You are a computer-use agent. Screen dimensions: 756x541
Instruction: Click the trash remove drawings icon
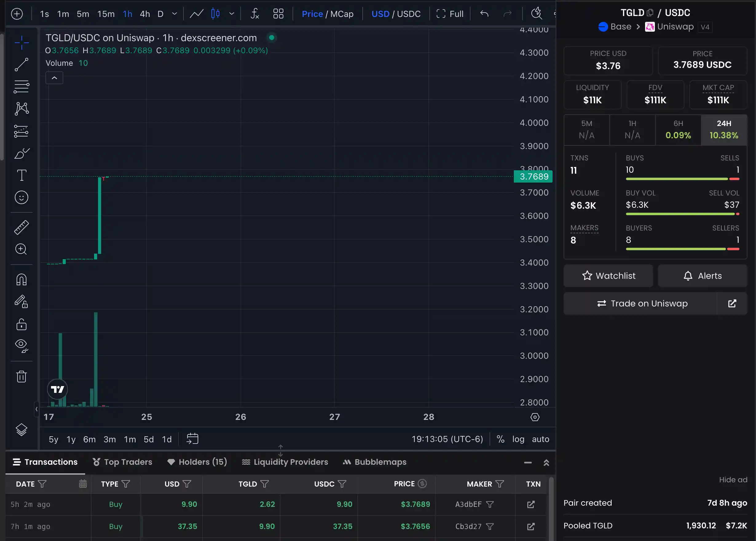[21, 377]
